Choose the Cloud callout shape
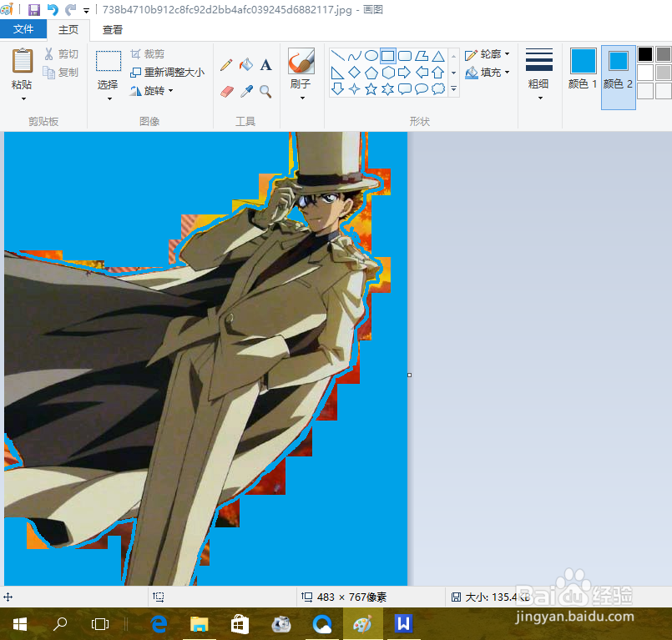 tap(438, 88)
